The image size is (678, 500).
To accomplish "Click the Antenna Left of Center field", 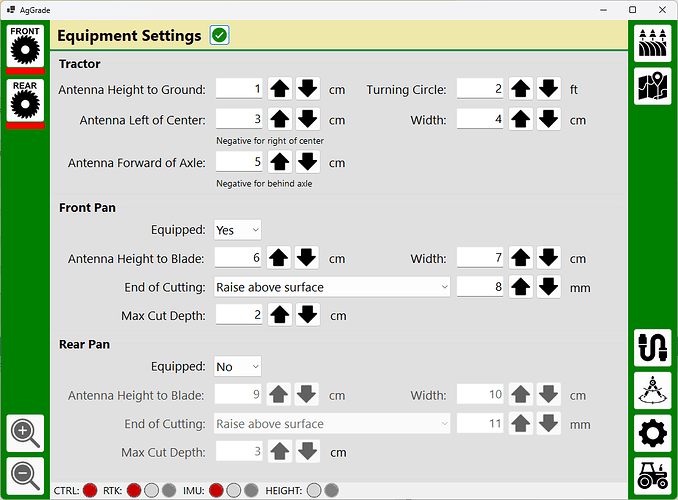I will tap(239, 120).
